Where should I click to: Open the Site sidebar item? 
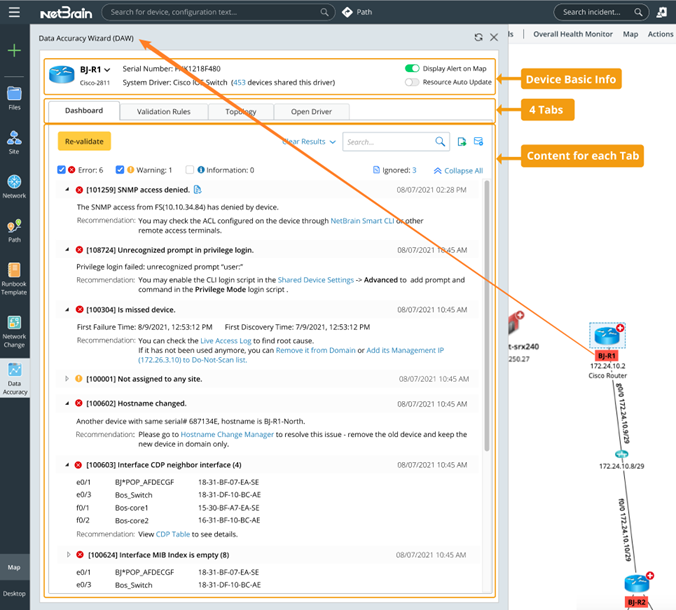click(x=14, y=142)
